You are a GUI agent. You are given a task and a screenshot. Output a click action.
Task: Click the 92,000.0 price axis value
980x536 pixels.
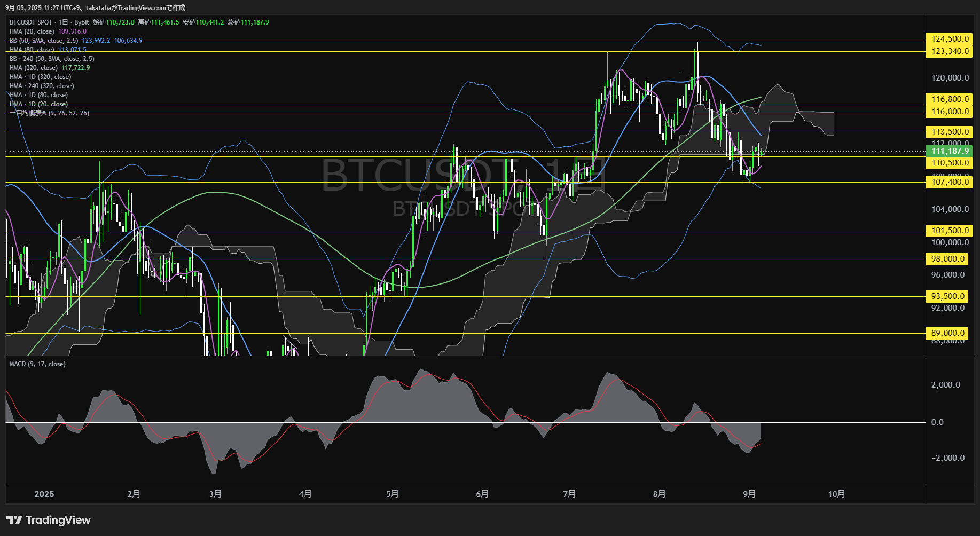(x=948, y=308)
